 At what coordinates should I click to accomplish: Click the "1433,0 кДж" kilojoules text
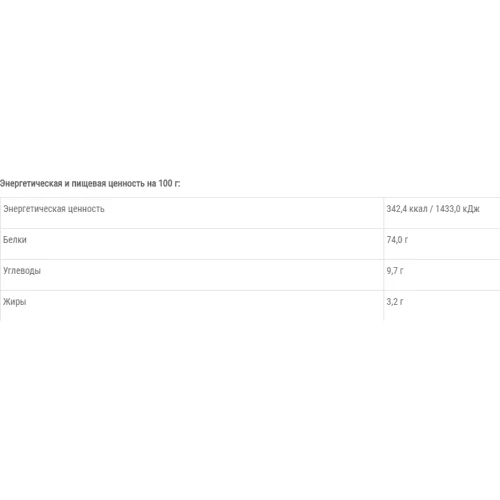[x=457, y=209]
